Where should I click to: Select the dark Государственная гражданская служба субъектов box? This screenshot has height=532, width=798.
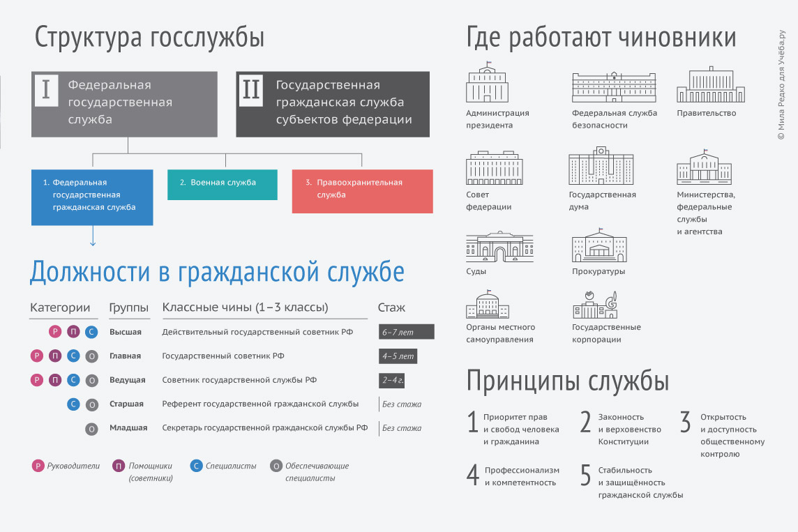[x=333, y=104]
